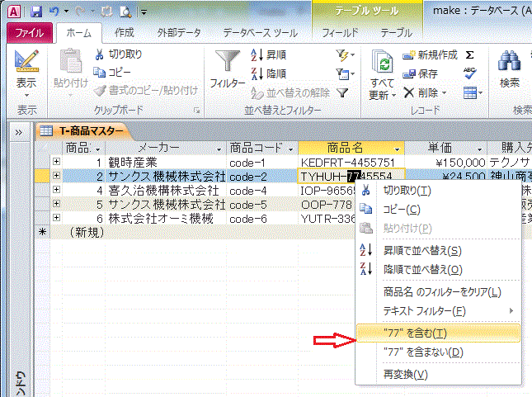Expand subdatasheet for record 2 code-2

click(57, 176)
